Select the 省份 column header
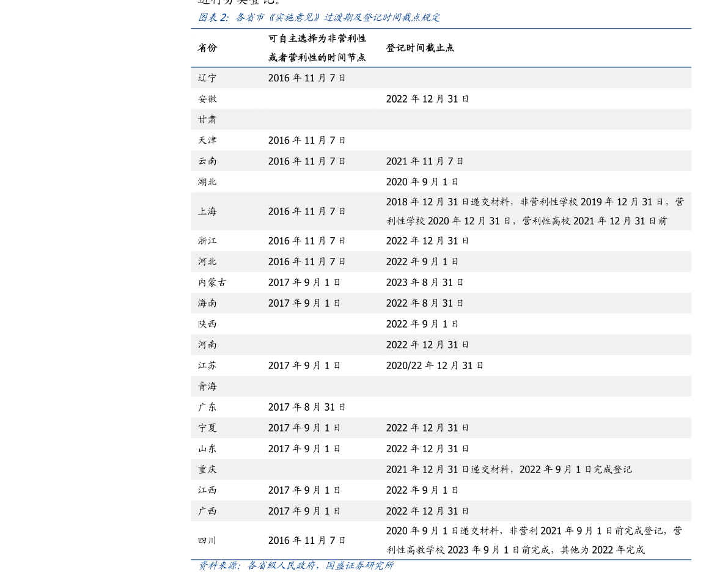Image resolution: width=728 pixels, height=583 pixels. pyautogui.click(x=207, y=48)
